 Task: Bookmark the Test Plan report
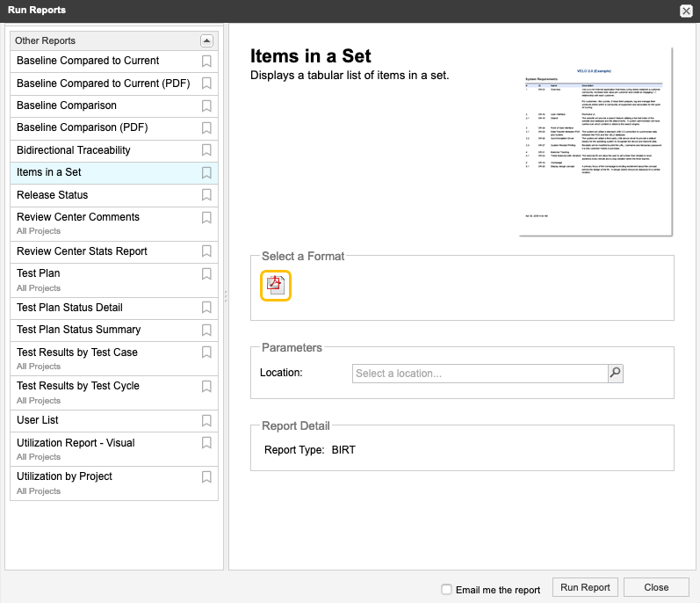click(206, 273)
